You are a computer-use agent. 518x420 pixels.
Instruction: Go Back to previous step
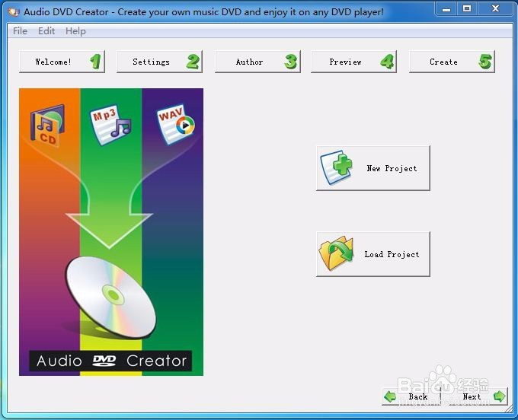click(411, 396)
